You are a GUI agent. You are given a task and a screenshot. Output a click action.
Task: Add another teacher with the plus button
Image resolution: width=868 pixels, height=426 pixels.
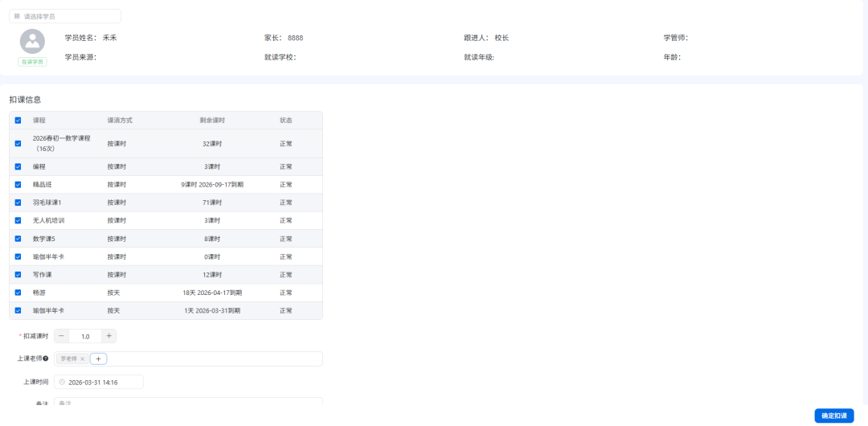98,358
